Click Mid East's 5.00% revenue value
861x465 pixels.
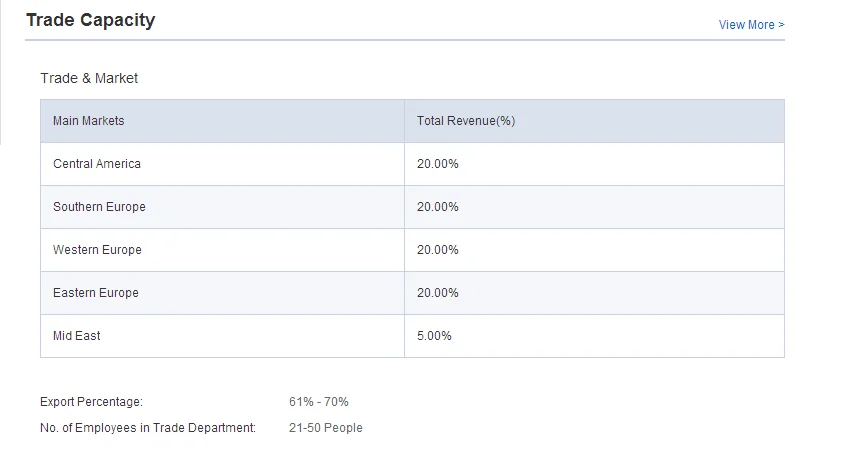(x=435, y=336)
